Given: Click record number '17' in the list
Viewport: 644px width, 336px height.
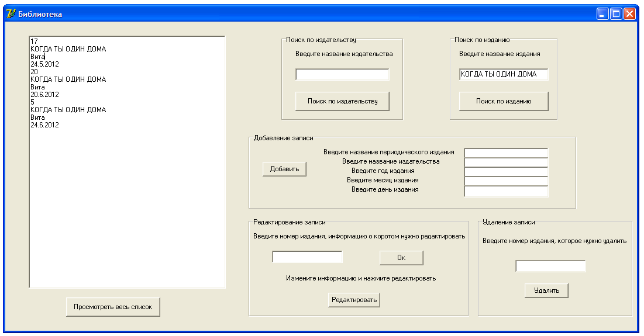Looking at the screenshot, I should pos(34,41).
